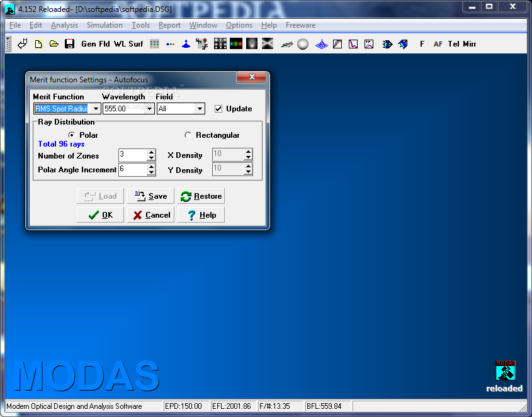Click the falling curve chart icon

coord(353,44)
